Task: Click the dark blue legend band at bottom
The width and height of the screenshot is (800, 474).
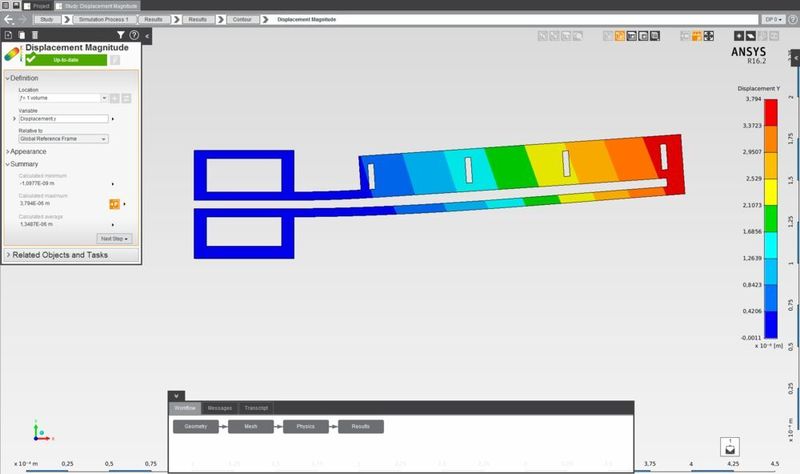Action: [x=770, y=325]
